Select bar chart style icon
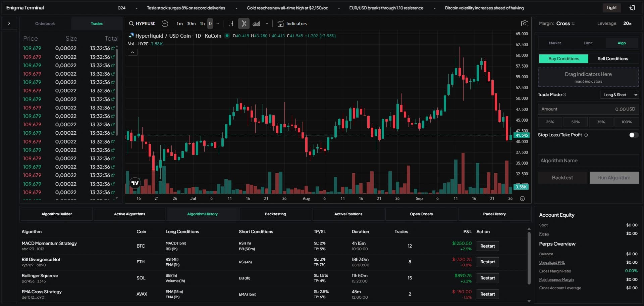 click(x=231, y=24)
